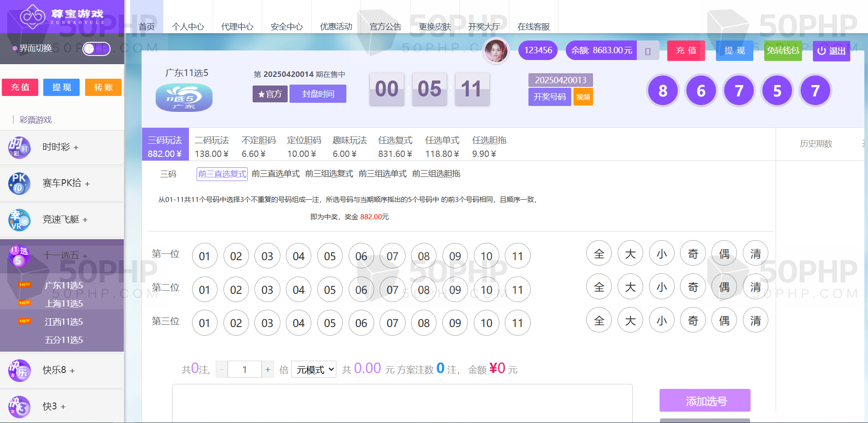Toggle the 界面切换 interface switch
868x423 pixels.
tap(96, 49)
